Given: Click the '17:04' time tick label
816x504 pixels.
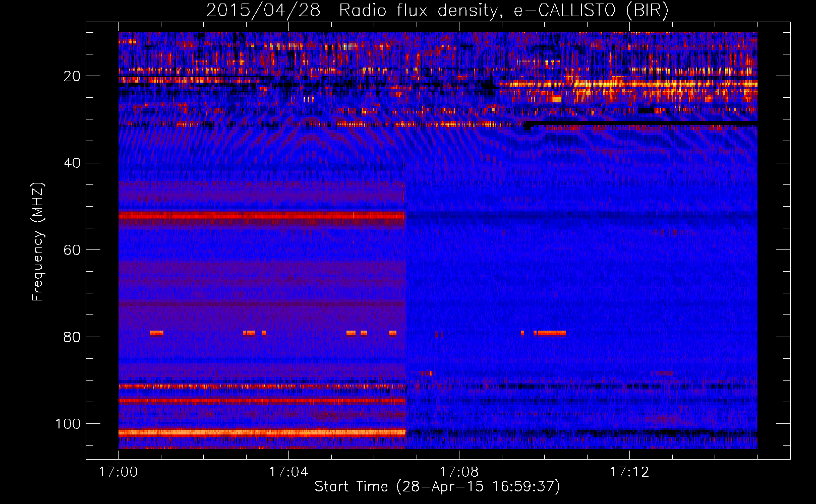Looking at the screenshot, I should (288, 472).
